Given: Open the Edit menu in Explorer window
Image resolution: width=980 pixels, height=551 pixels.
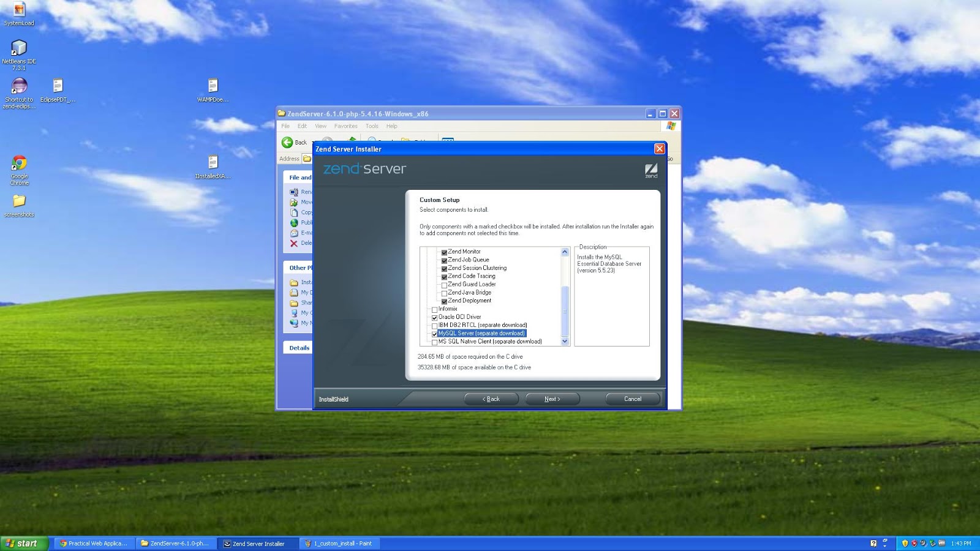Looking at the screenshot, I should pos(302,126).
